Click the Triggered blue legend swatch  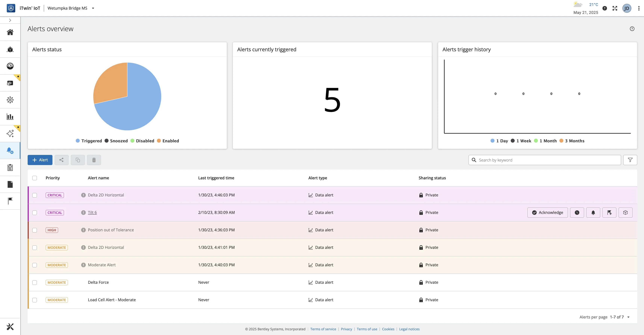78,141
